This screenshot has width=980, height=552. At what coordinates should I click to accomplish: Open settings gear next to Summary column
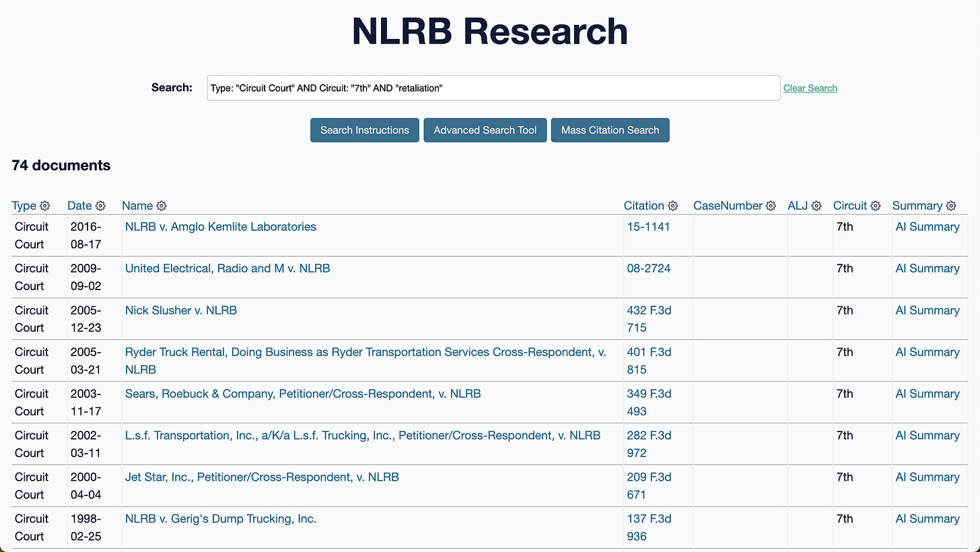[951, 206]
